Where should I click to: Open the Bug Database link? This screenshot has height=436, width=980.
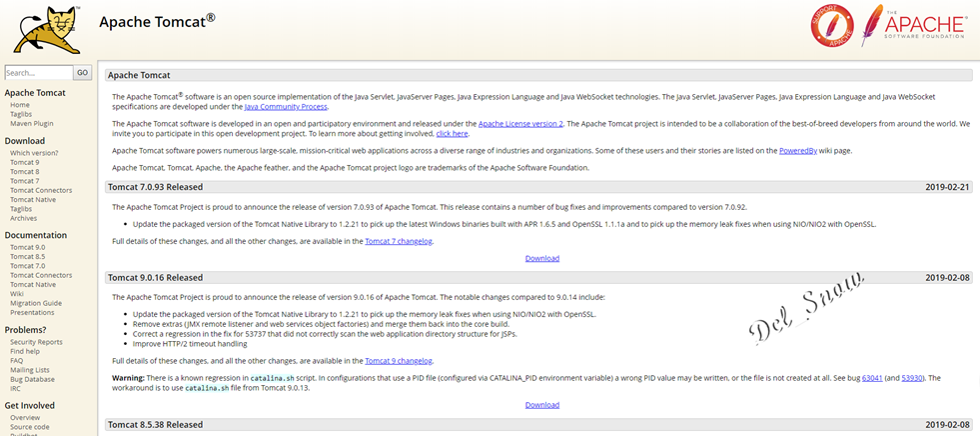[x=32, y=380]
